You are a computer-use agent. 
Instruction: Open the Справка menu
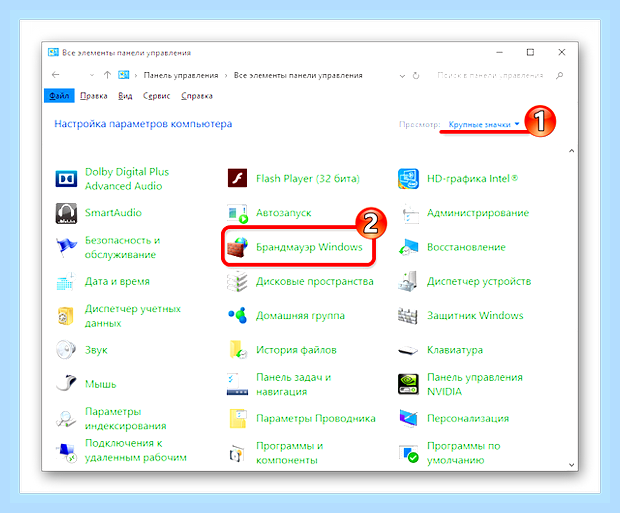click(x=197, y=96)
